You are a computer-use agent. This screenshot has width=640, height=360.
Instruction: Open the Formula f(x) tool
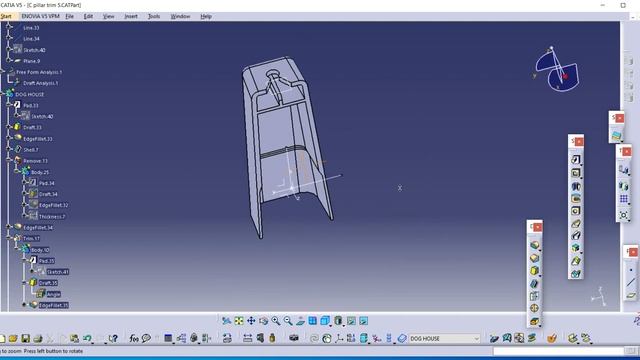pos(134,338)
